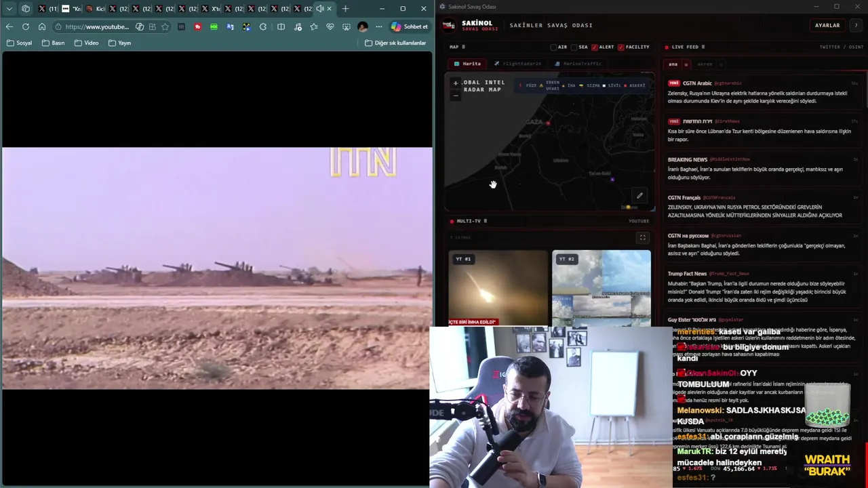The height and width of the screenshot is (488, 868).
Task: Open the MULTI-TV panel menu handle
Action: point(485,221)
